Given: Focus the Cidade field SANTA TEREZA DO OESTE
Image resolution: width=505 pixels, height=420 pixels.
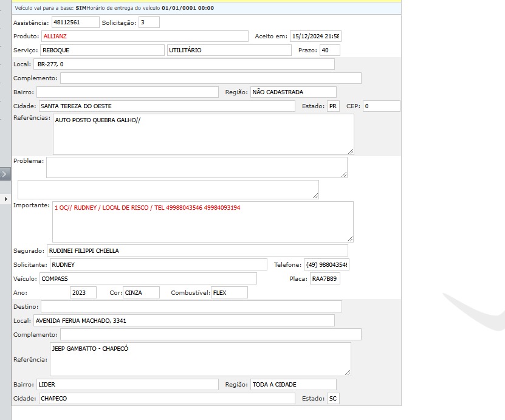Looking at the screenshot, I should pos(167,106).
